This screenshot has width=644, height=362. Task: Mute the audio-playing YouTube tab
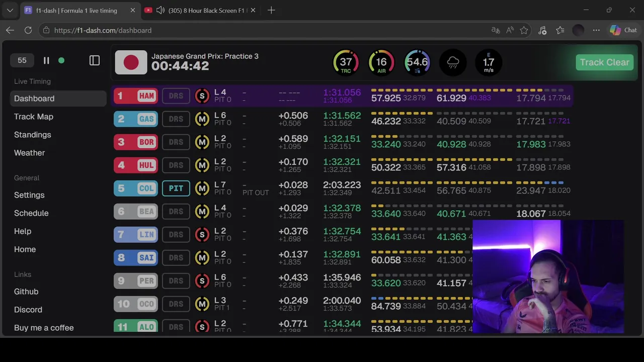pos(160,10)
